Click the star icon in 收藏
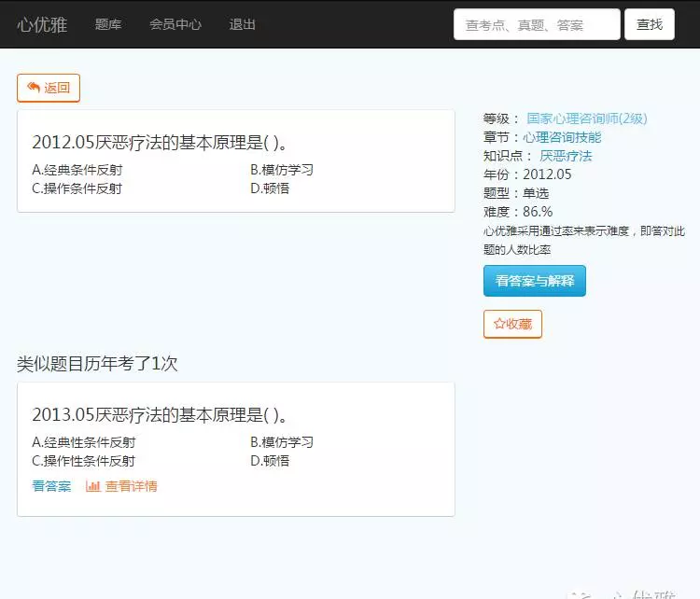Image resolution: width=700 pixels, height=599 pixels. point(499,324)
